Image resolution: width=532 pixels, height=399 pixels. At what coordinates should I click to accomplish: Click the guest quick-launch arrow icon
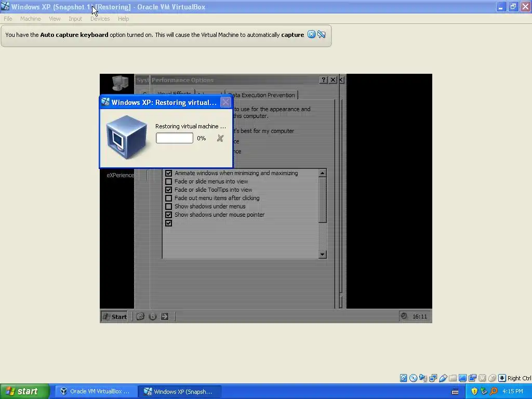(165, 316)
